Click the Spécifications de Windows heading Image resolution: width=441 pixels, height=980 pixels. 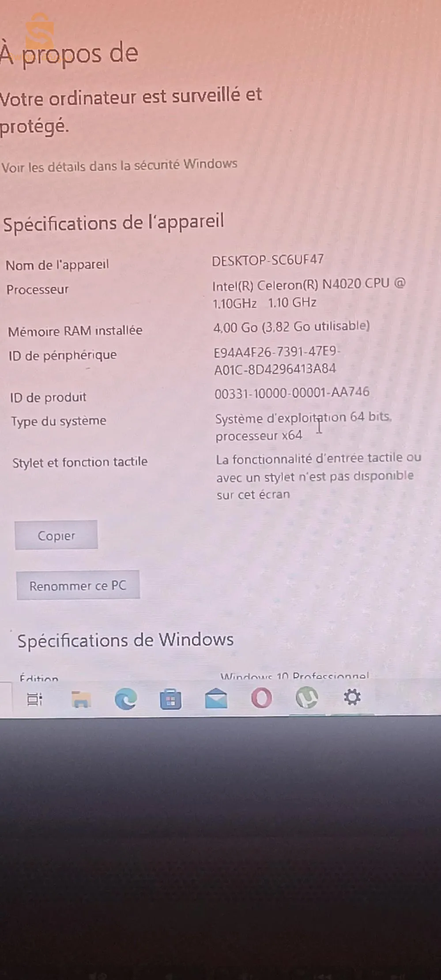[125, 640]
